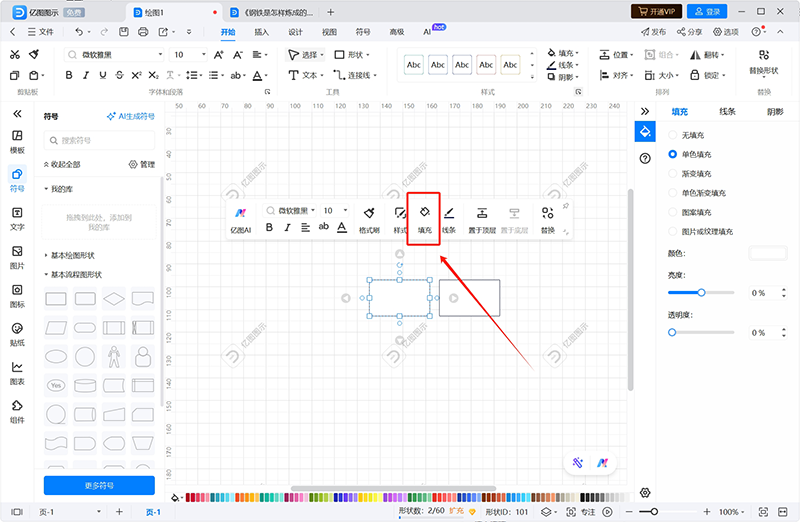This screenshot has height=522, width=800.
Task: Click the Superscript icon
Action: [136, 76]
